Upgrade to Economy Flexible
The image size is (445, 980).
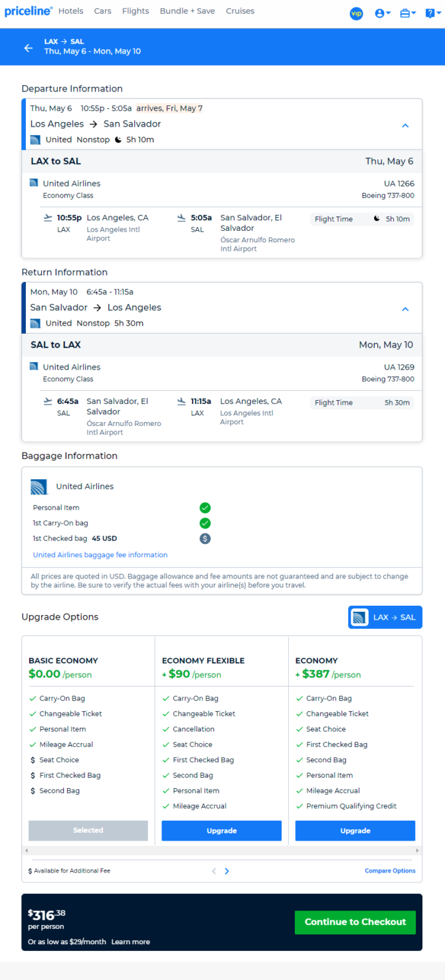click(x=222, y=830)
